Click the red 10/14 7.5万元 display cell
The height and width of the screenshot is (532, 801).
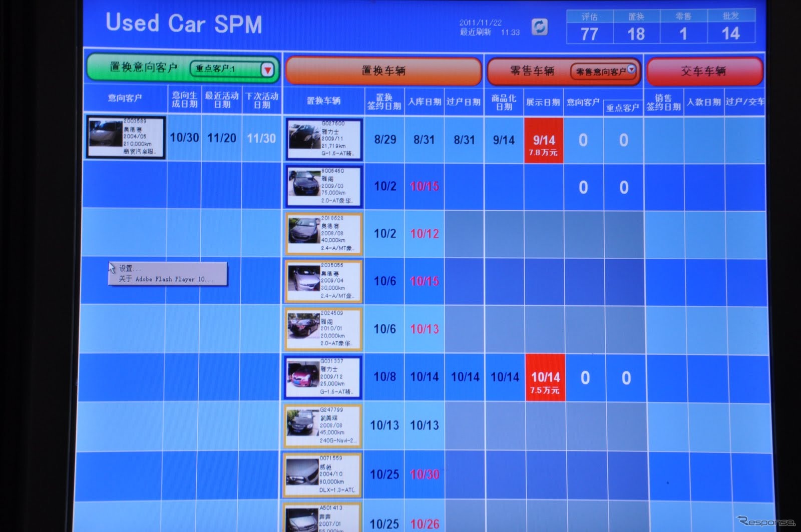click(545, 378)
